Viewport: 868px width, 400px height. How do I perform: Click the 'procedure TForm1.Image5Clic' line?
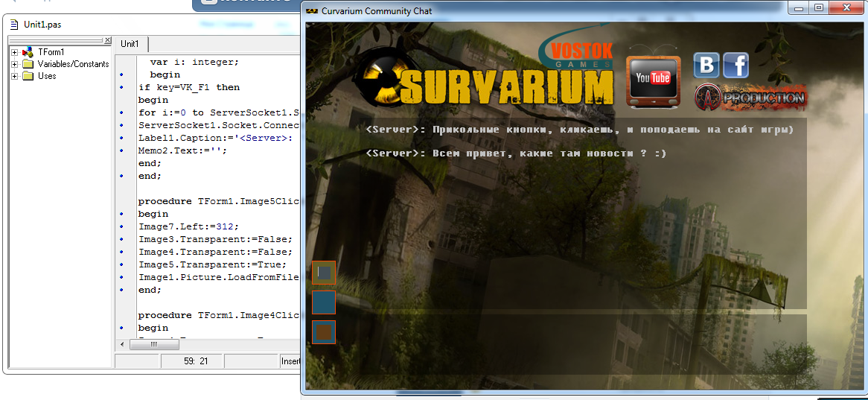click(x=219, y=202)
